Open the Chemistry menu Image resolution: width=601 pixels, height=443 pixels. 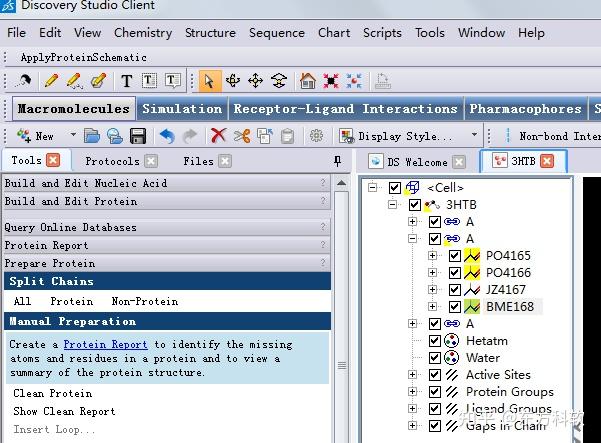click(143, 33)
